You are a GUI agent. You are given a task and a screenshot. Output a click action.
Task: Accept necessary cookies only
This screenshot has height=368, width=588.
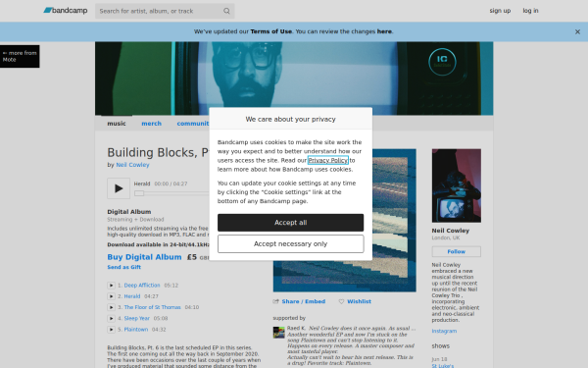(x=291, y=244)
